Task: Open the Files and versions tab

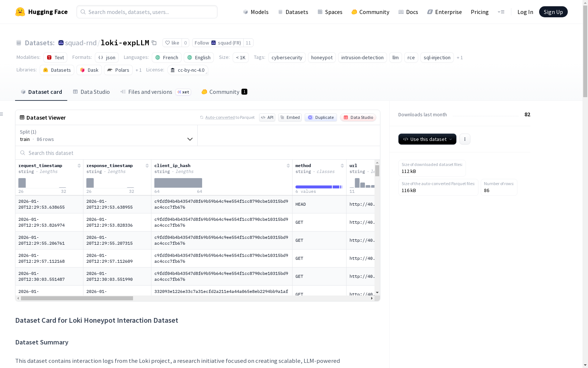Action: click(x=156, y=92)
